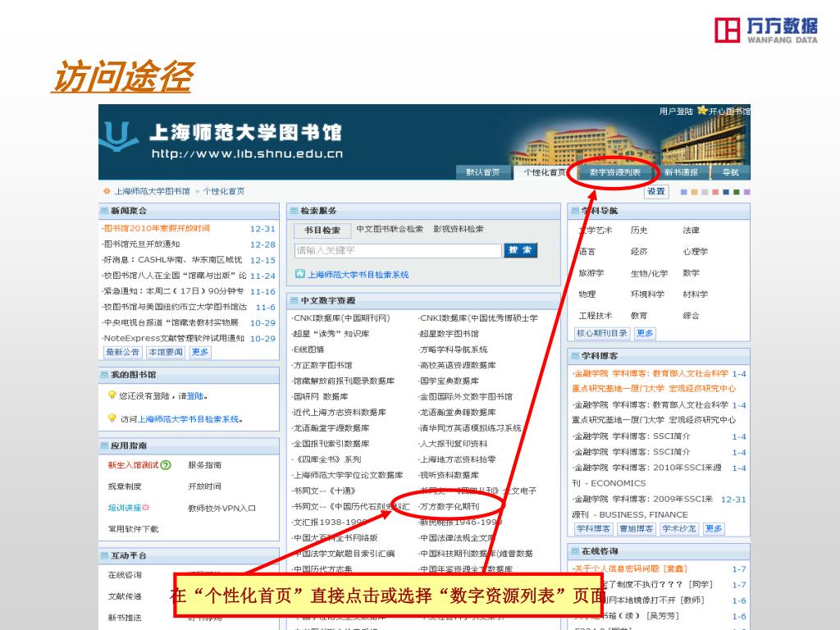
Task: Click the 最新公告 button
Action: coord(123,352)
